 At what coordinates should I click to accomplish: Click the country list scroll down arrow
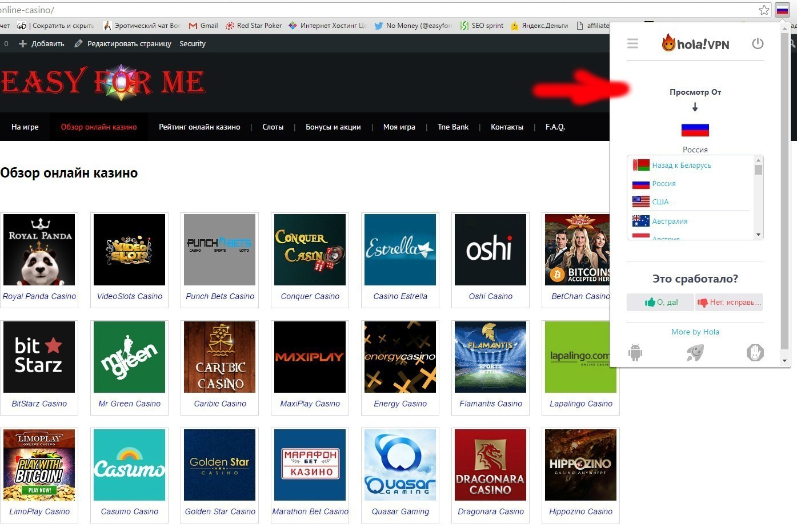[x=758, y=235]
